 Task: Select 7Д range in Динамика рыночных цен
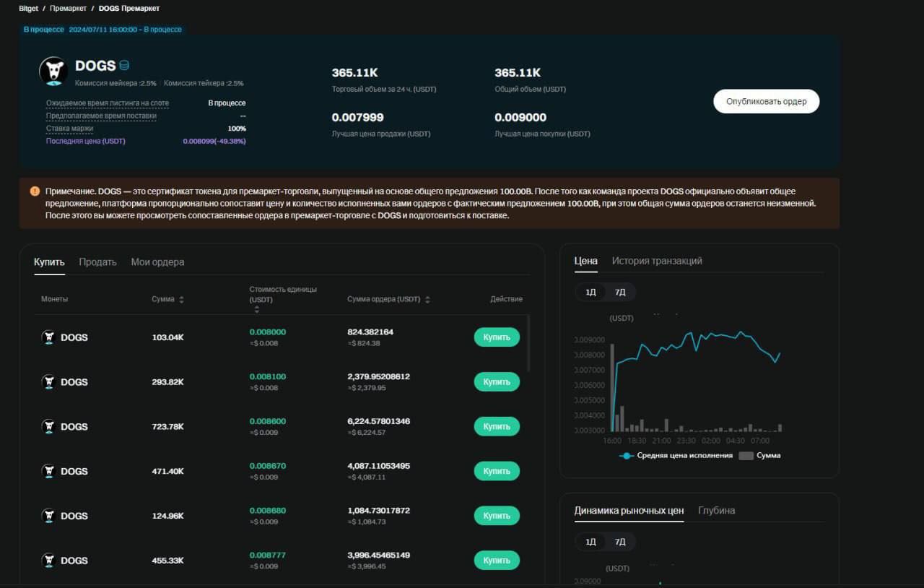point(619,542)
